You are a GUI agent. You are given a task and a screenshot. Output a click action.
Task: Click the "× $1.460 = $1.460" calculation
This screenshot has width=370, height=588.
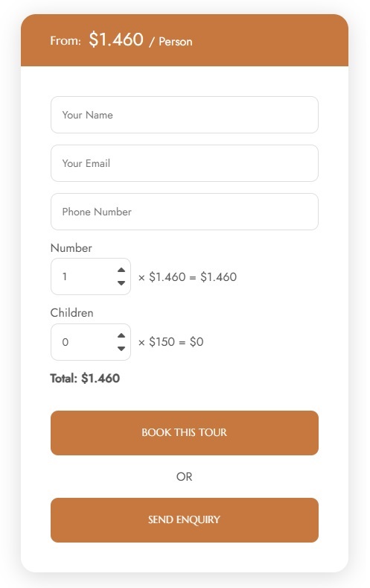188,277
